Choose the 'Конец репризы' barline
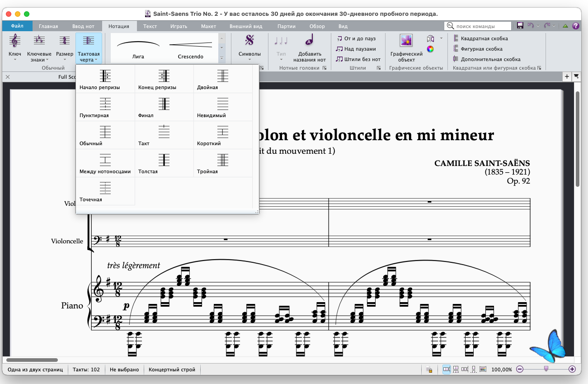 (164, 76)
